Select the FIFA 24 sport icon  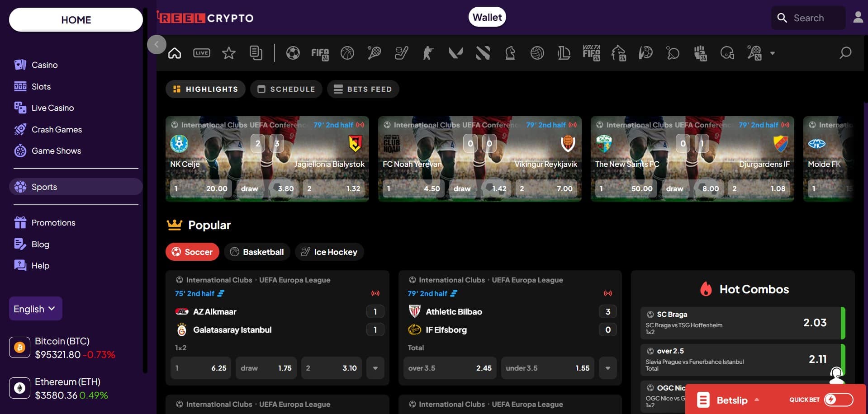pos(320,53)
